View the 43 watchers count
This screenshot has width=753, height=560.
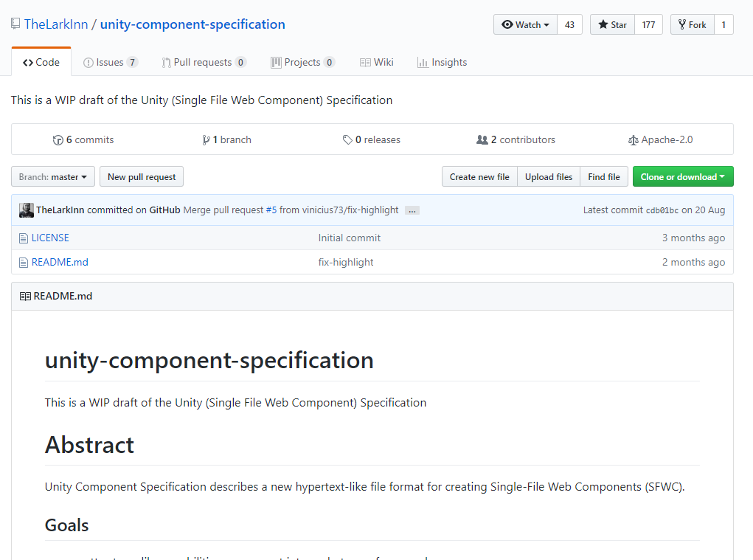[569, 24]
